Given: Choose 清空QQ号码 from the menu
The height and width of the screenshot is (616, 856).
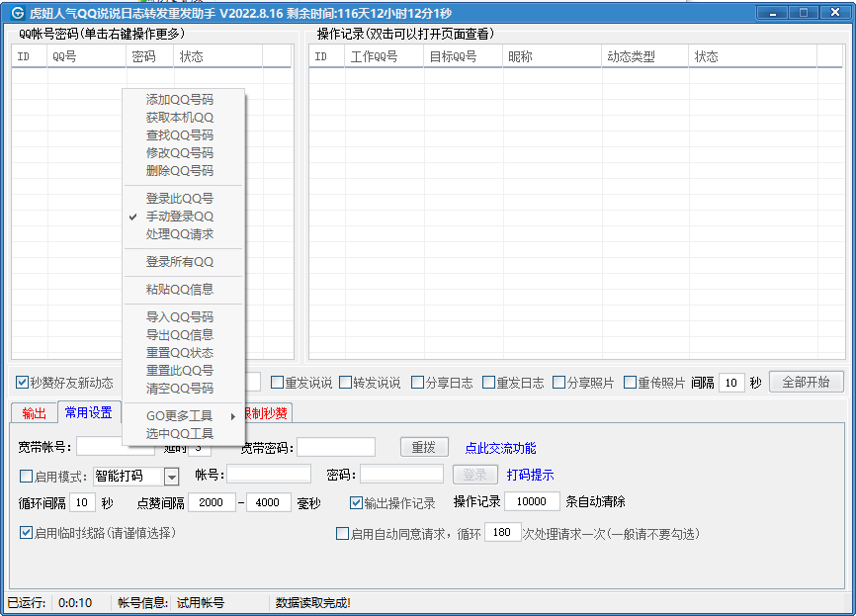Looking at the screenshot, I should tap(184, 388).
